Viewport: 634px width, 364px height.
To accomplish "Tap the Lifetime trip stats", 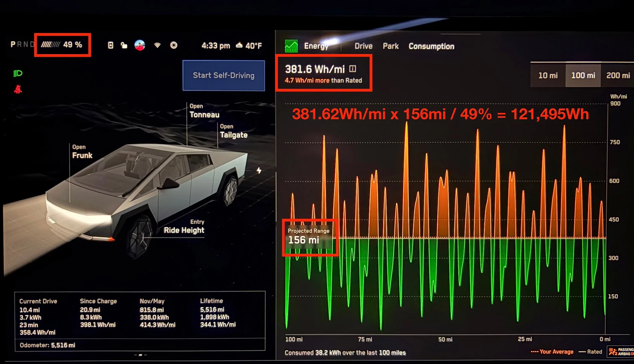I will (218, 313).
